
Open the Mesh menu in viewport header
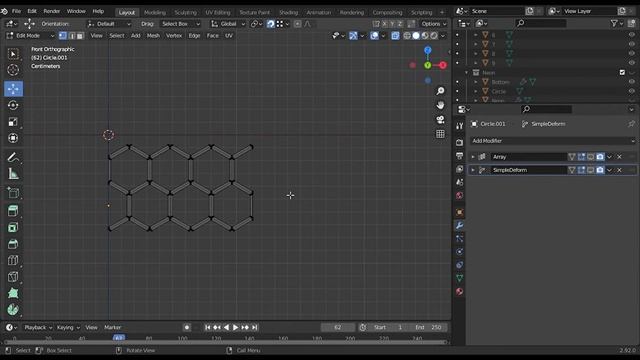coord(153,36)
